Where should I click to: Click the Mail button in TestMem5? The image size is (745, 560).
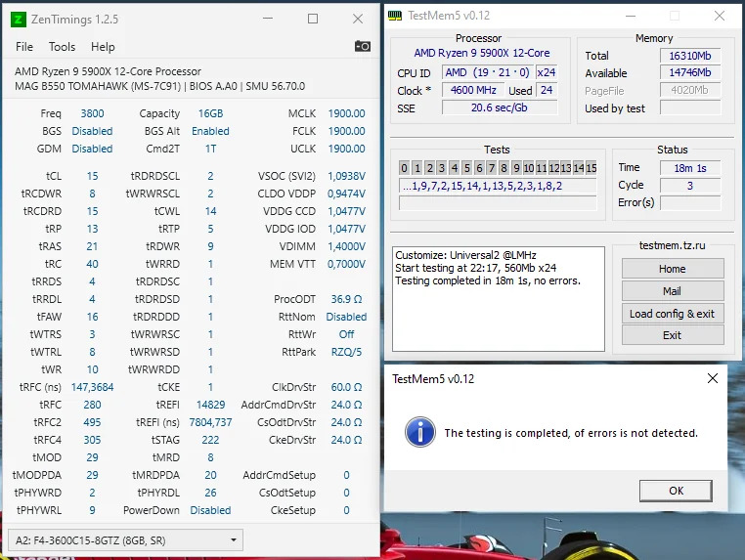672,291
